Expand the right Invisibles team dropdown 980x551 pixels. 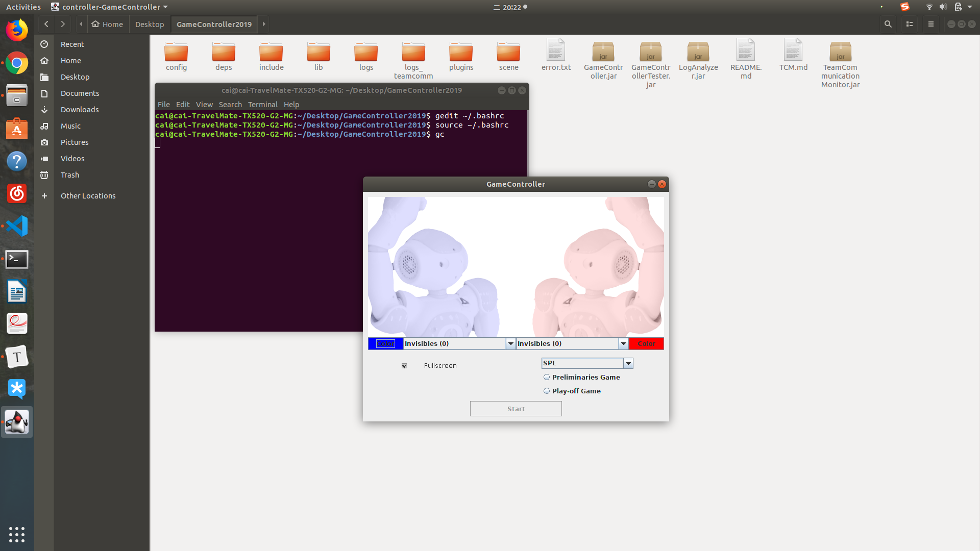[623, 344]
